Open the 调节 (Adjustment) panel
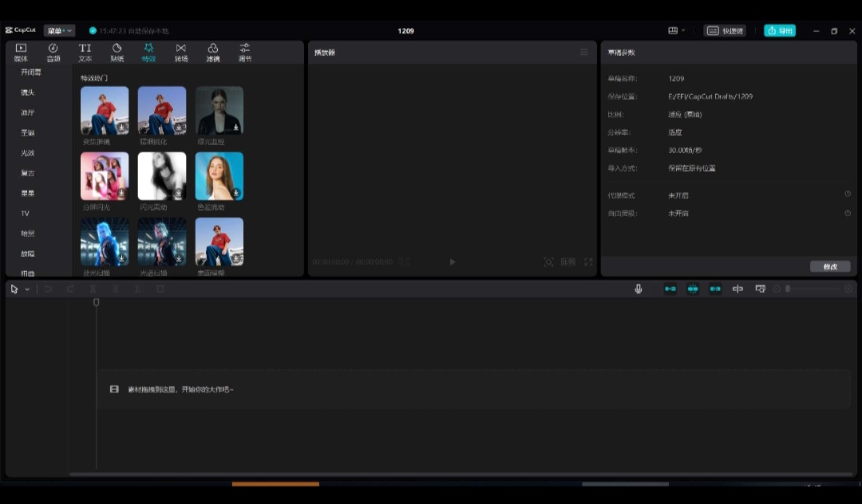The width and height of the screenshot is (862, 504). [x=245, y=53]
